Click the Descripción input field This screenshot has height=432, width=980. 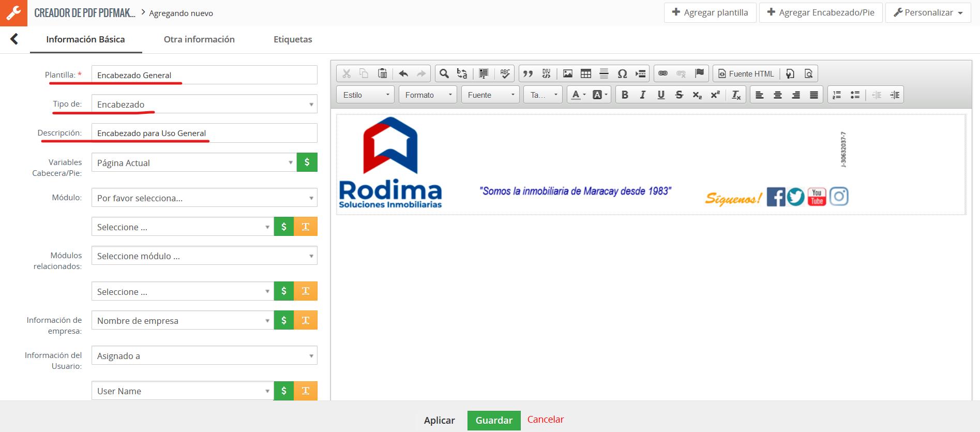click(204, 133)
